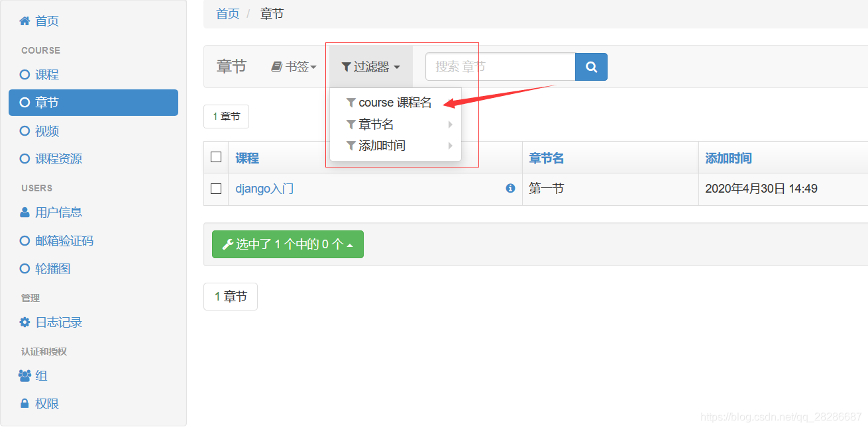Click the 首页 breadcrumb link

tap(228, 14)
